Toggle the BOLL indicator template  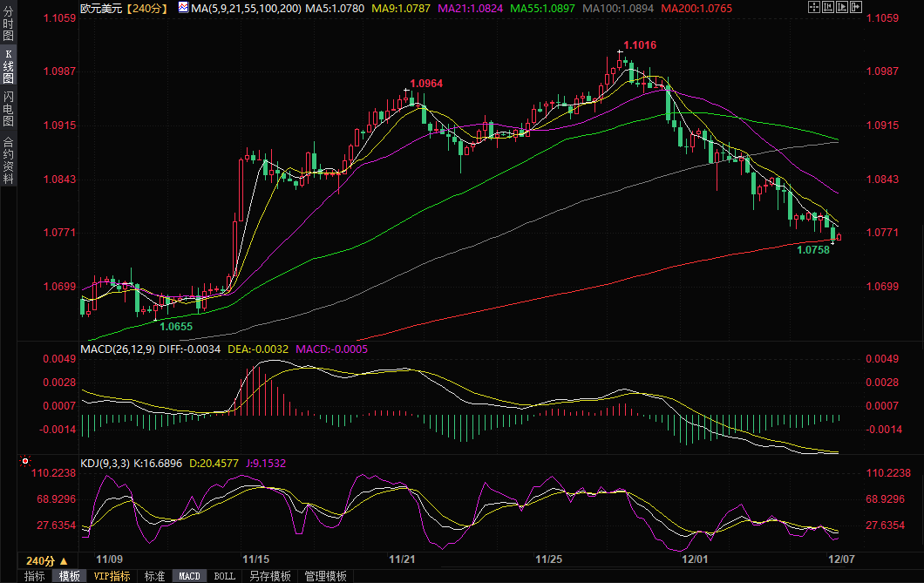click(224, 576)
